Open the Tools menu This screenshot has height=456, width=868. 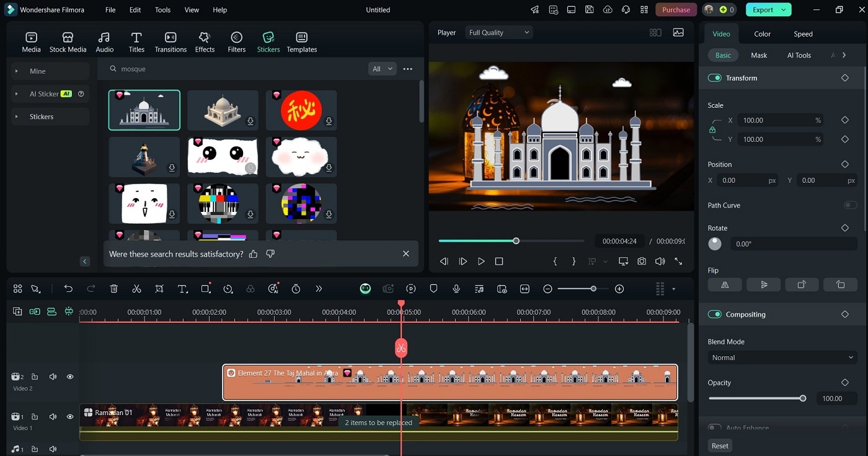162,10
